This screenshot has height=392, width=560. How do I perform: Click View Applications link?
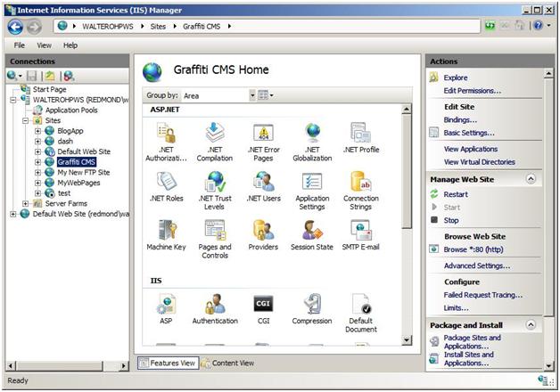pyautogui.click(x=471, y=149)
